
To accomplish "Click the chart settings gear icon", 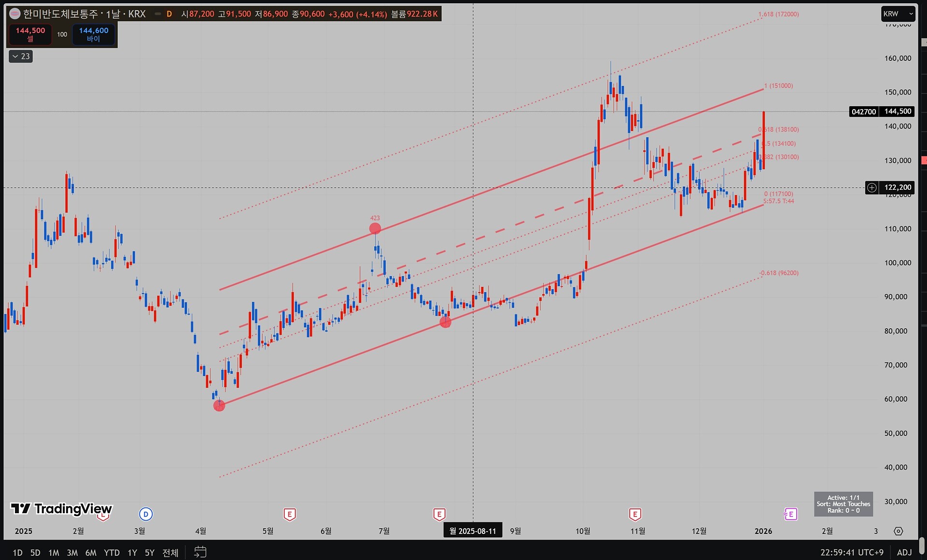I will (x=898, y=531).
